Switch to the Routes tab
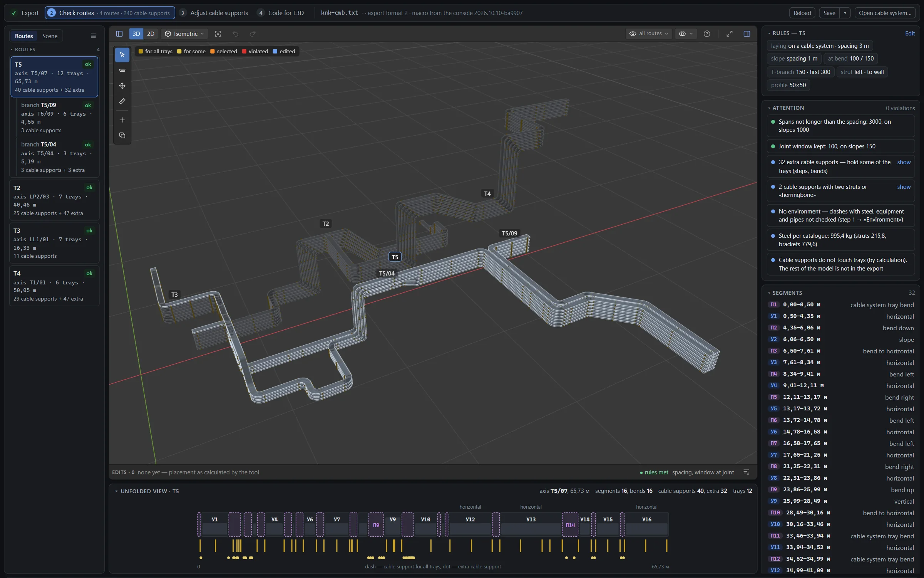Viewport: 924px width, 578px height. coord(24,36)
